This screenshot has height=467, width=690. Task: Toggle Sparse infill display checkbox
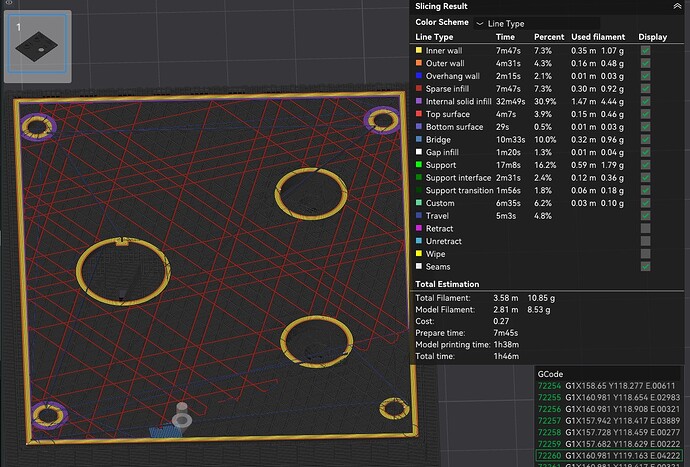(x=645, y=88)
